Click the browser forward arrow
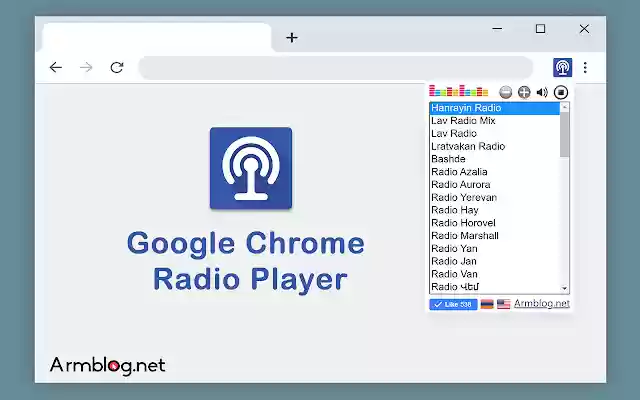Viewport: 640px width, 400px height. point(86,67)
